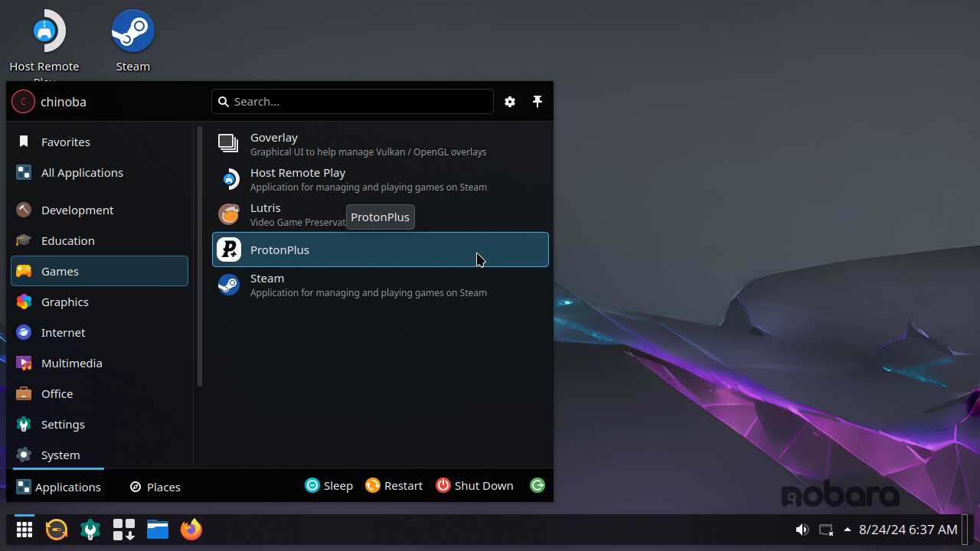Show the All Applications category
The width and height of the screenshot is (980, 551).
click(x=100, y=172)
